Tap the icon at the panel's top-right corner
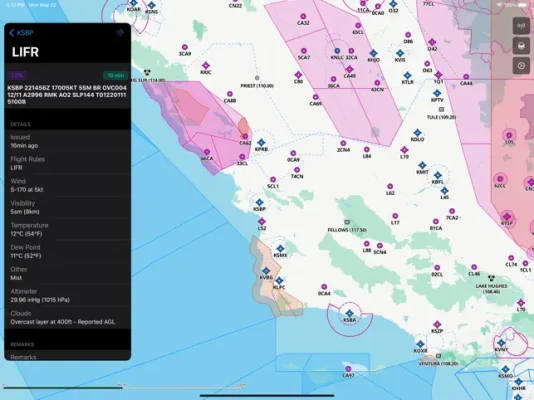The width and height of the screenshot is (534, 400). (120, 33)
